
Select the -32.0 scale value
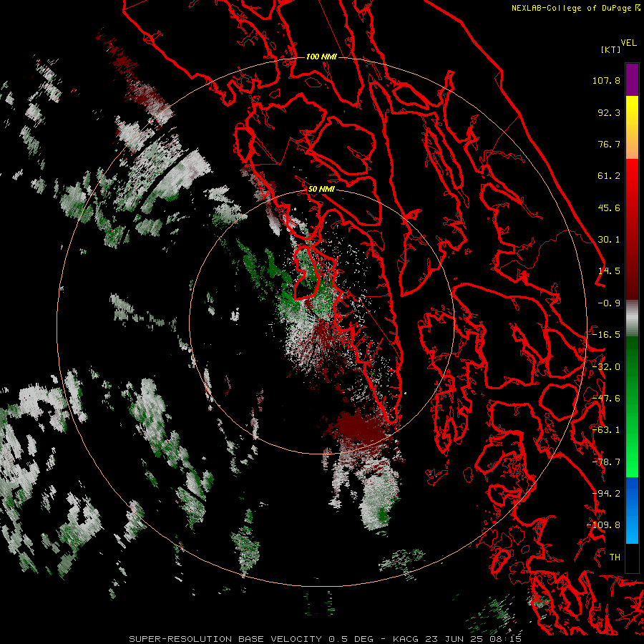[606, 367]
